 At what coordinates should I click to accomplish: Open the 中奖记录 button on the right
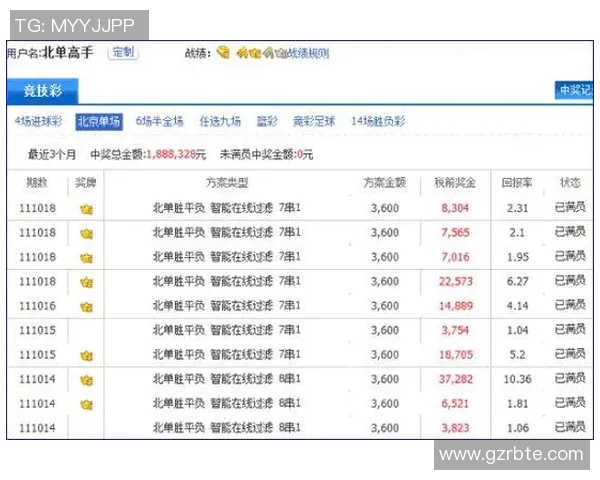click(574, 90)
